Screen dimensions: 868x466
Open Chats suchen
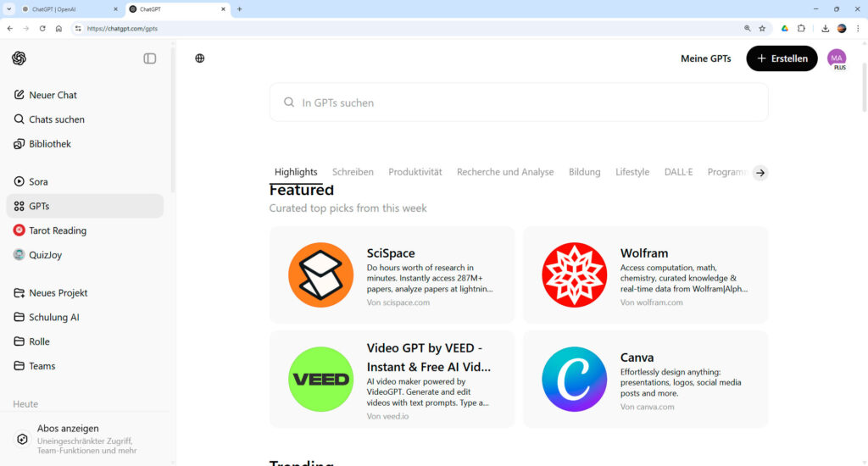click(x=85, y=119)
